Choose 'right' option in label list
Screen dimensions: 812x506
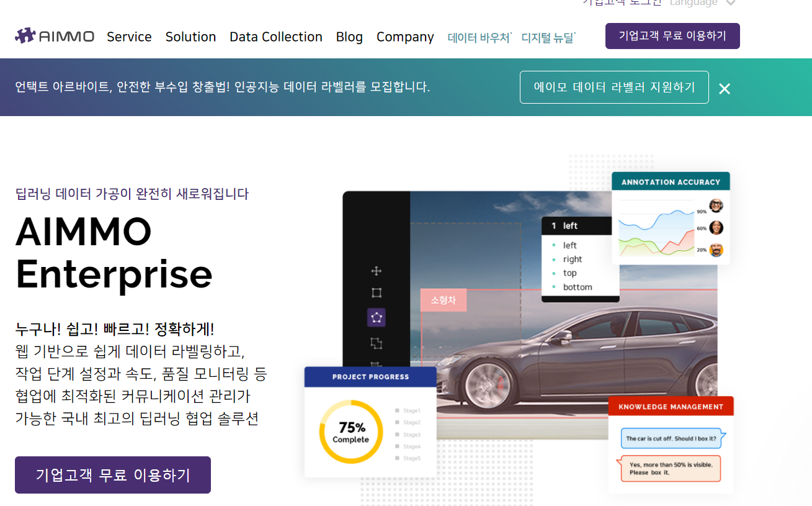click(573, 260)
